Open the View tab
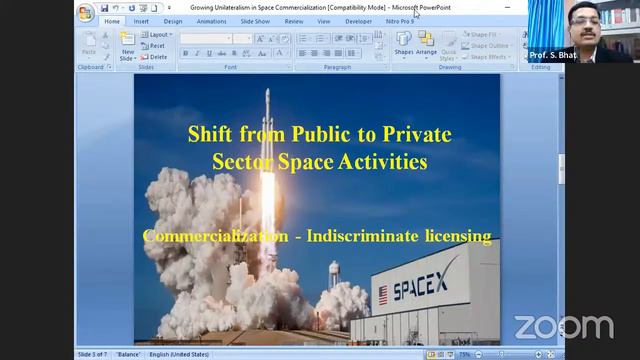The width and height of the screenshot is (640, 360). 324,21
